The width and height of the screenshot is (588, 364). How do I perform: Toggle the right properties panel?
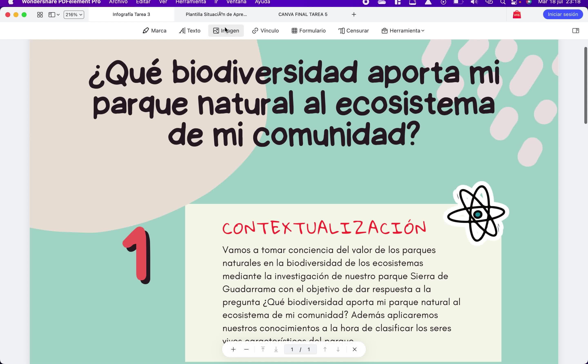click(x=576, y=31)
